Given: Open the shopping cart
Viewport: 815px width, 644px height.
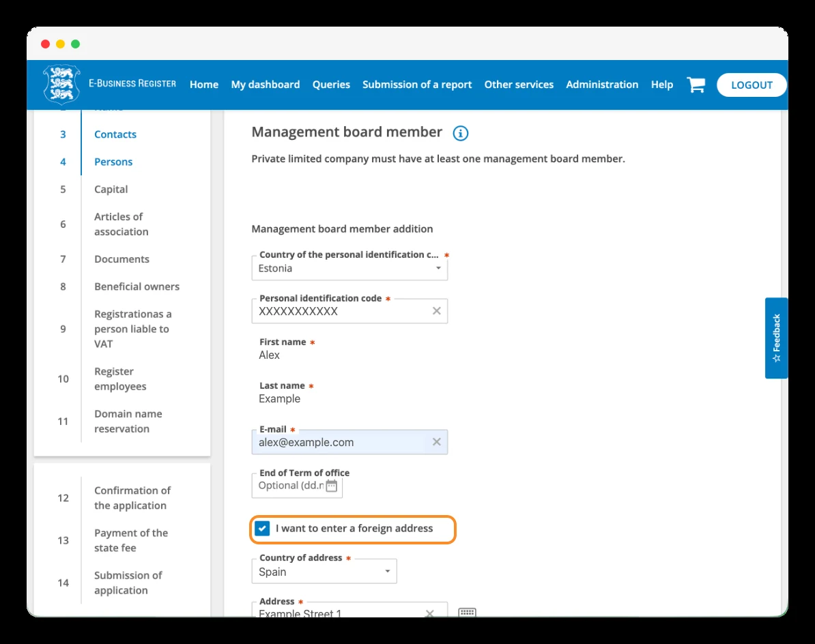Looking at the screenshot, I should [x=696, y=85].
